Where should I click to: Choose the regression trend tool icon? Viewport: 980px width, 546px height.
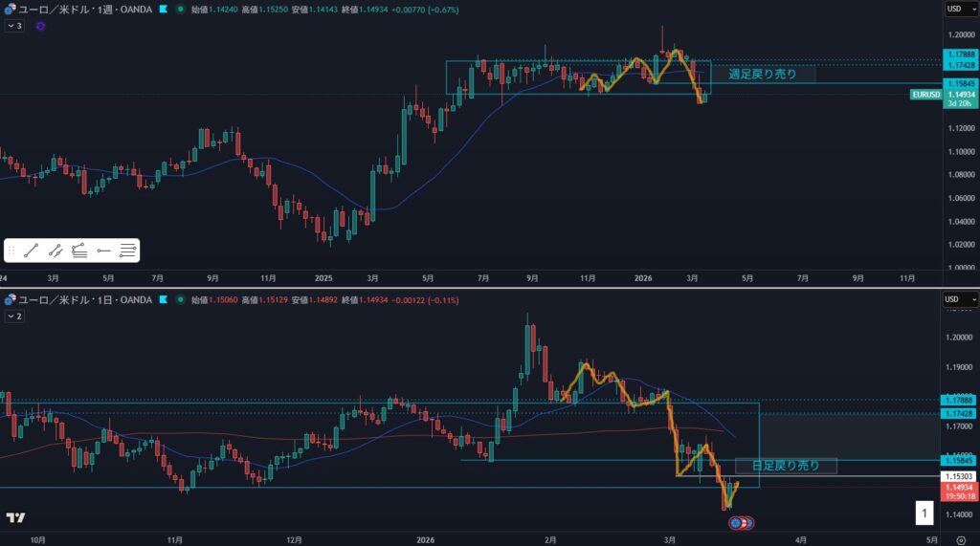(x=79, y=251)
